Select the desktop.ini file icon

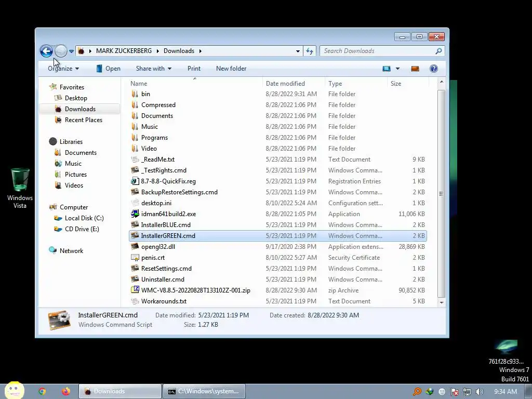[x=135, y=203]
